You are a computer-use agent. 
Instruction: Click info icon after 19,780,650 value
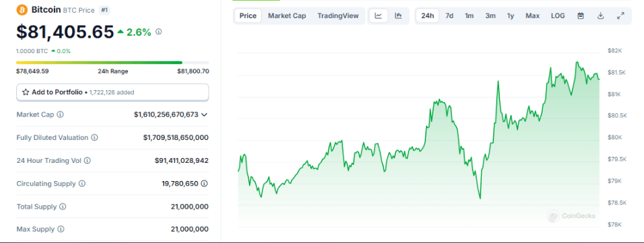pyautogui.click(x=205, y=184)
